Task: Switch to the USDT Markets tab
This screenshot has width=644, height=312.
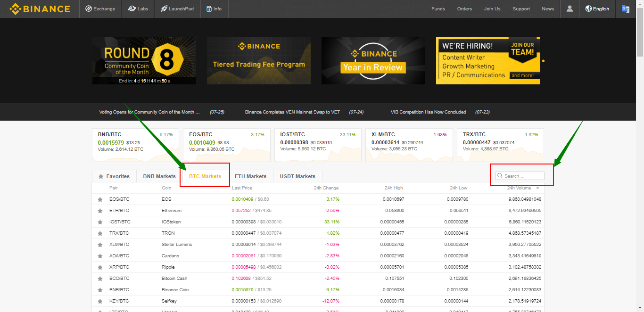Action: tap(297, 176)
